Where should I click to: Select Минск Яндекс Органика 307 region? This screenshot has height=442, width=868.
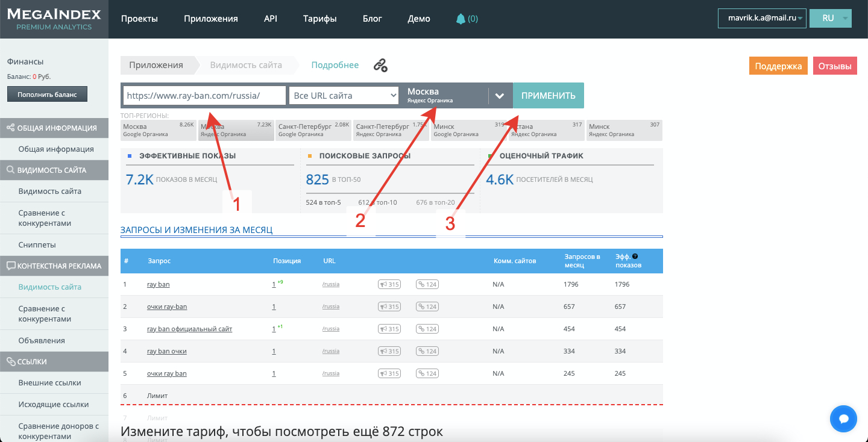coord(624,130)
